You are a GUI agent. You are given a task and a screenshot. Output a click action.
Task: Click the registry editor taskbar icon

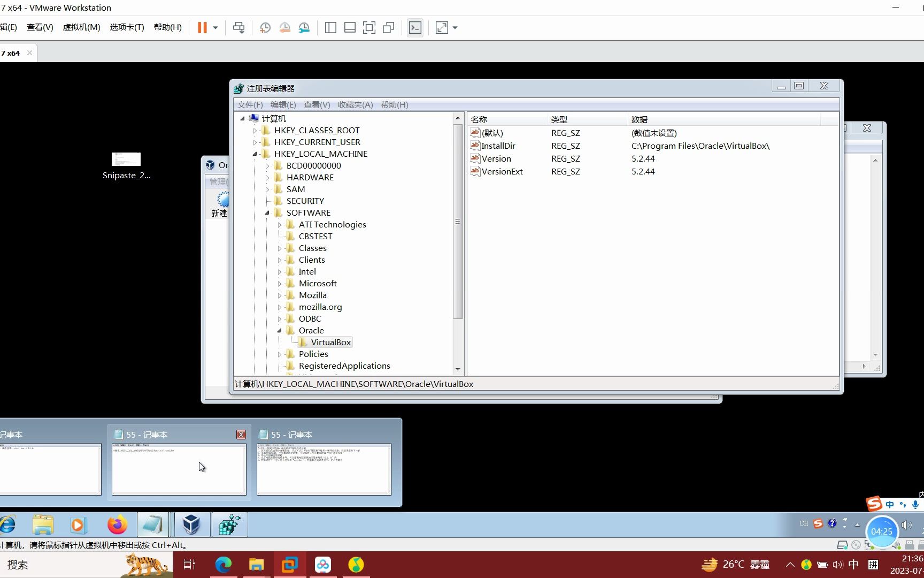coord(230,525)
